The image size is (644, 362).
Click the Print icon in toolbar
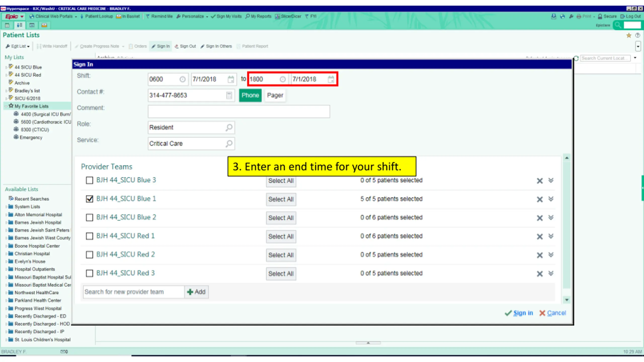pyautogui.click(x=579, y=16)
